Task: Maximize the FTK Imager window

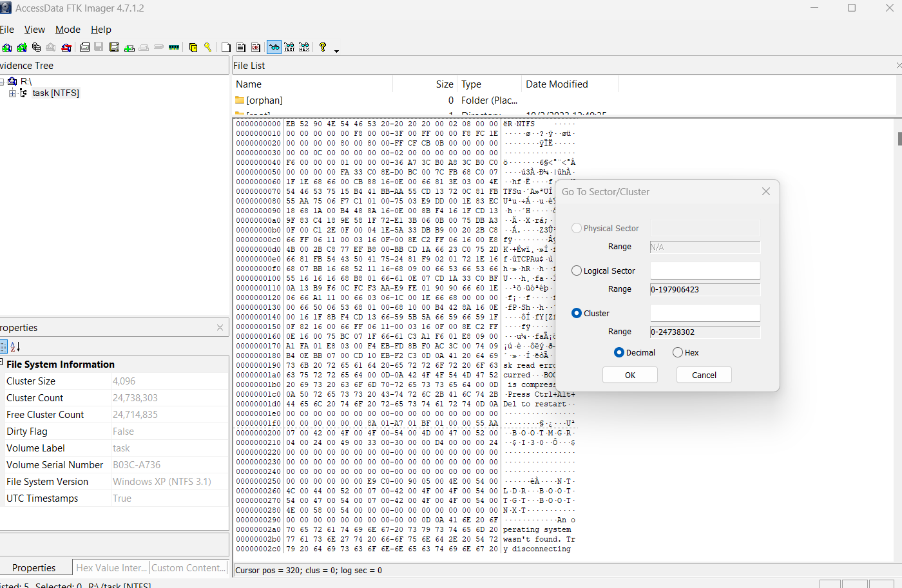Action: pos(852,8)
